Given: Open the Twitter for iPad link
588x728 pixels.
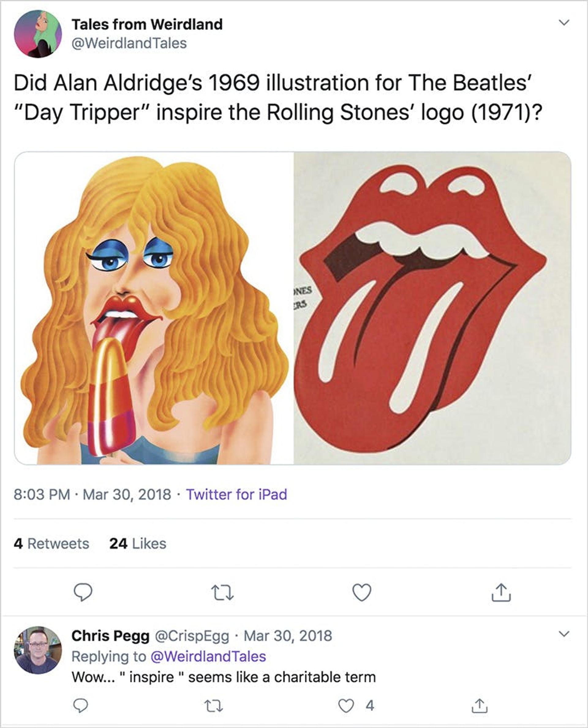Looking at the screenshot, I should [236, 494].
